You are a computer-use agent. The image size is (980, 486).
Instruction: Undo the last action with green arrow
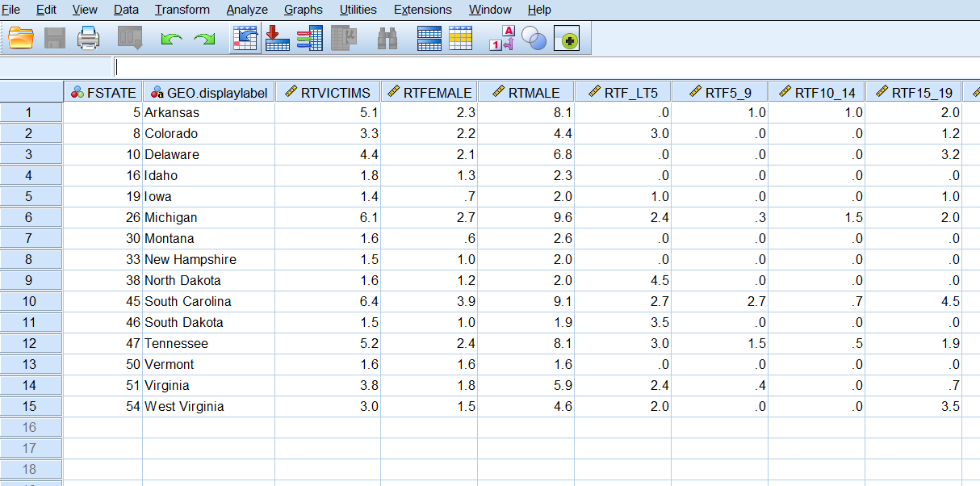171,38
